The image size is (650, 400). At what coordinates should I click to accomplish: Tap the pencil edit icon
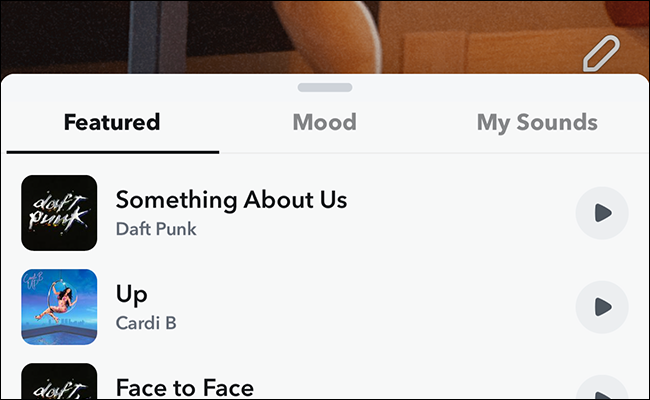[x=602, y=52]
